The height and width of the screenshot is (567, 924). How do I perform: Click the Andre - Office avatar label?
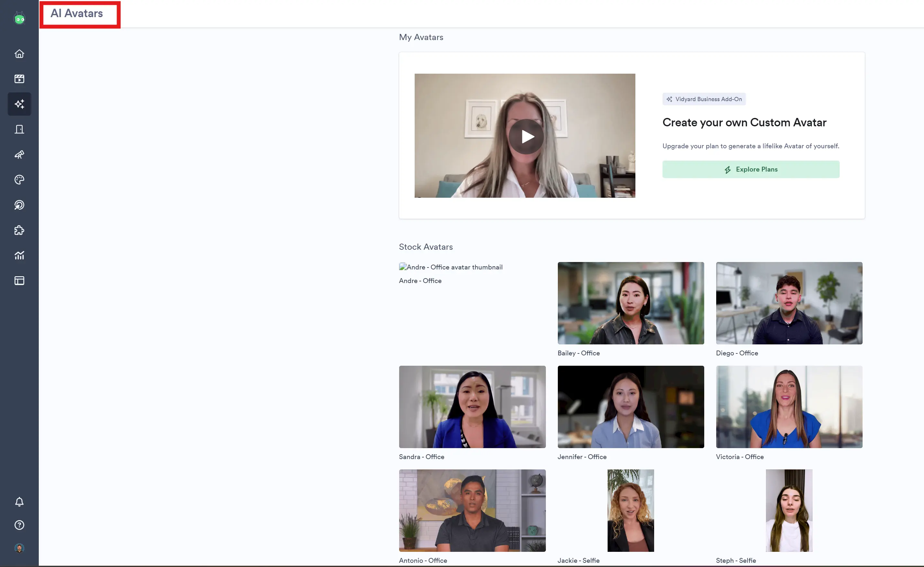420,281
